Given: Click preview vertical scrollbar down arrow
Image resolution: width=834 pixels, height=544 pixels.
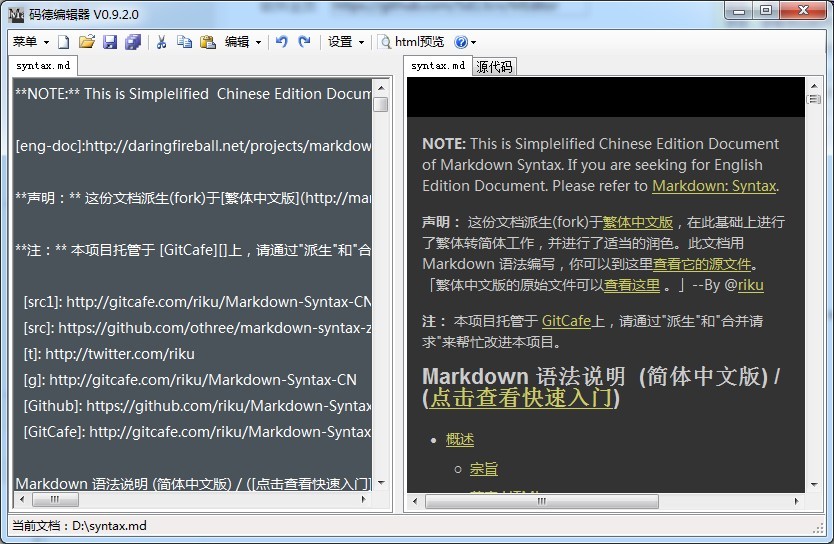Looking at the screenshot, I should (814, 484).
